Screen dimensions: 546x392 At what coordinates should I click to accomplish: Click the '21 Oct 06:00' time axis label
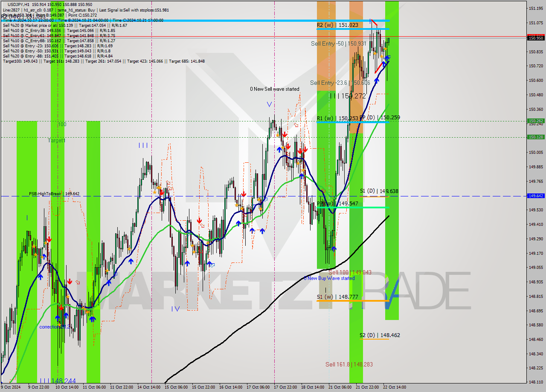point(340,387)
